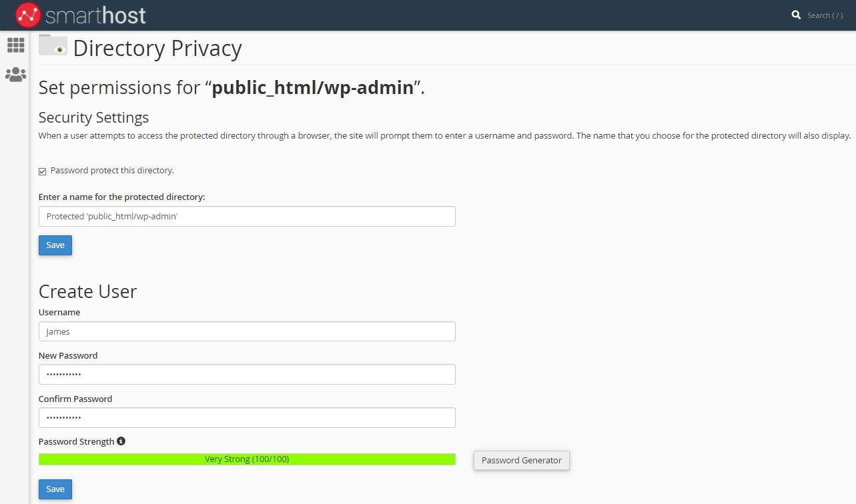This screenshot has height=504, width=856.
Task: Click the Username input field
Action: (x=247, y=331)
